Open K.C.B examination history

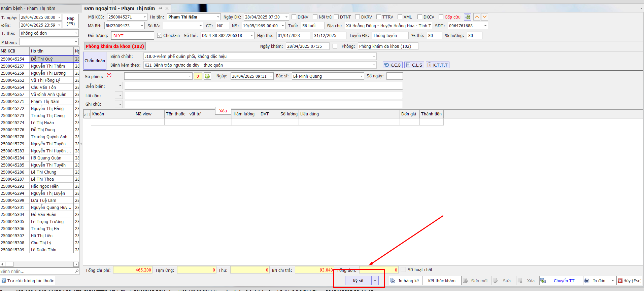click(x=393, y=65)
